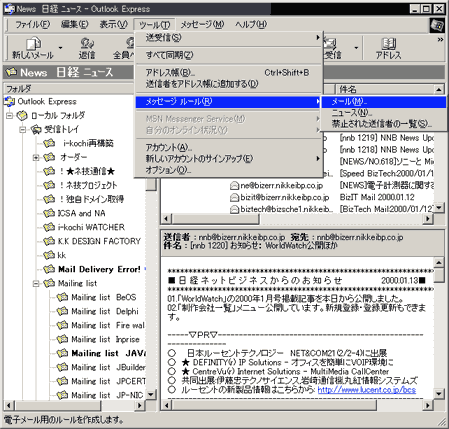Select Mail Delivery Error! folder icon
Viewport: 449px width, 429px height.
[49, 269]
